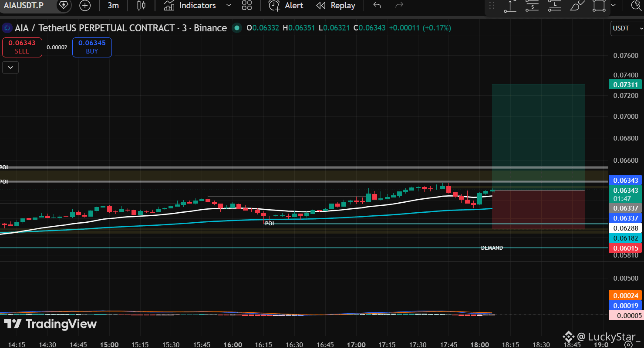Select the Short Position drawing tool
644x348 pixels.
(532, 6)
